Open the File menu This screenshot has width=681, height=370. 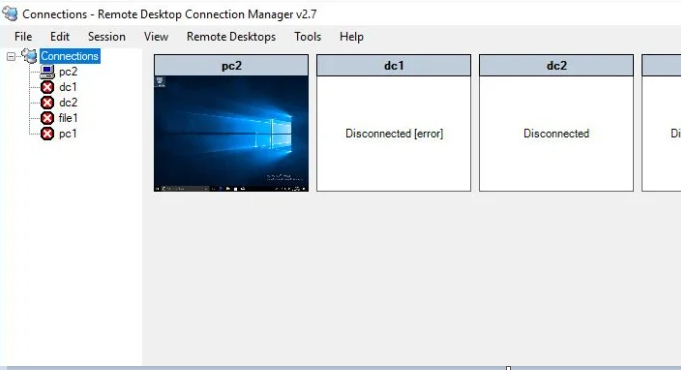(x=23, y=36)
